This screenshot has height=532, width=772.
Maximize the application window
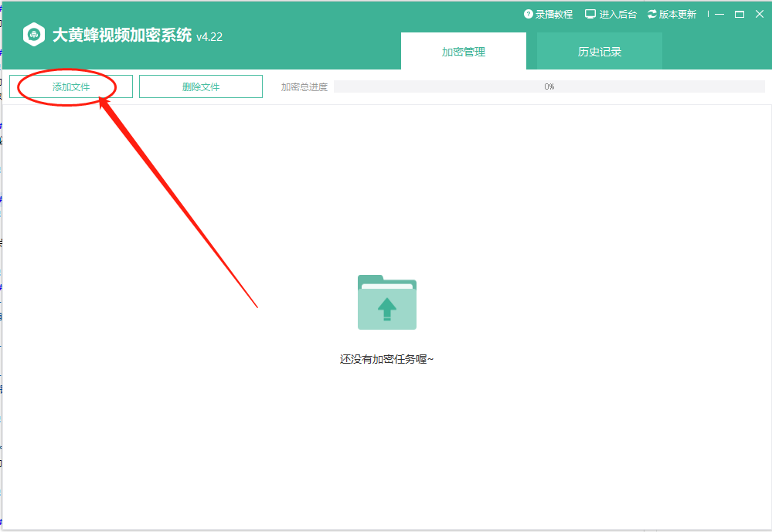[x=739, y=14]
